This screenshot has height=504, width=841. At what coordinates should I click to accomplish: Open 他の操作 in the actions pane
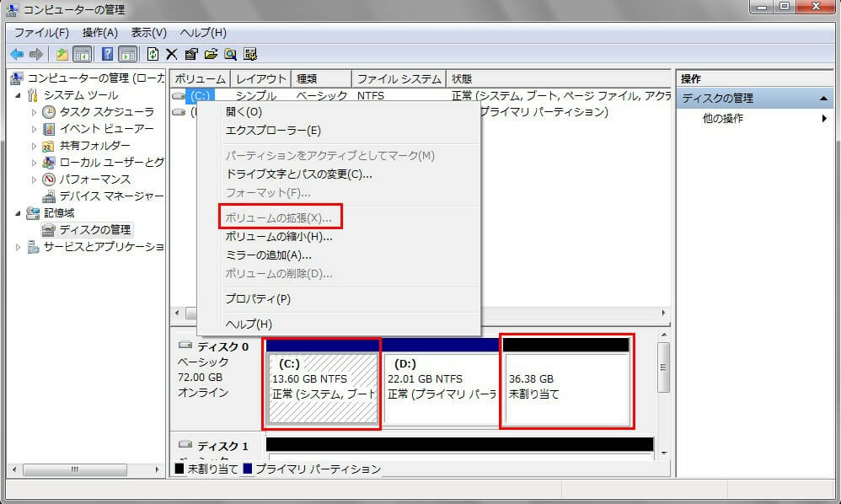click(x=723, y=119)
